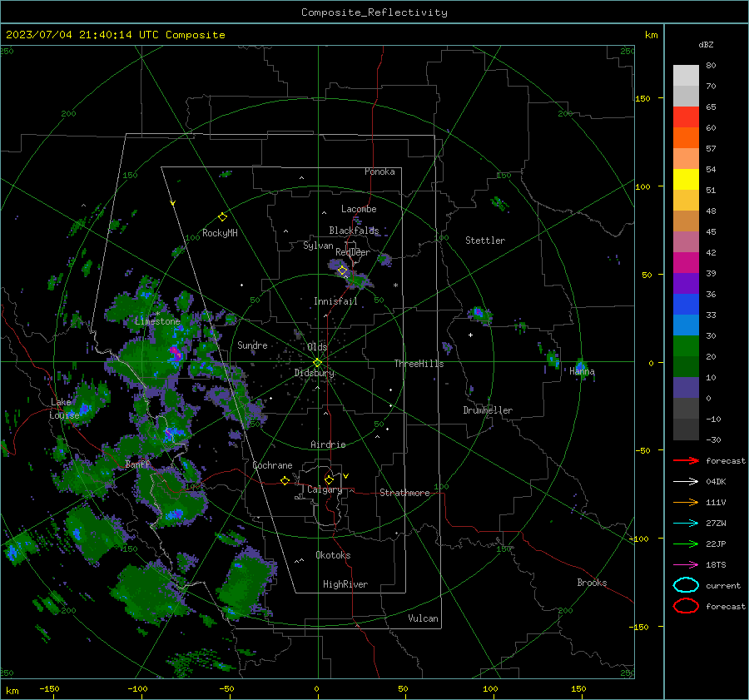Viewport: 749px width, 700px height.
Task: Click the Drumheller label
Action: point(488,410)
